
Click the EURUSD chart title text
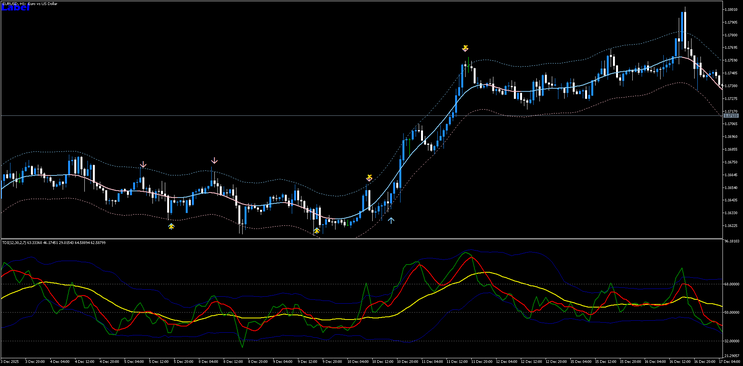[31, 4]
